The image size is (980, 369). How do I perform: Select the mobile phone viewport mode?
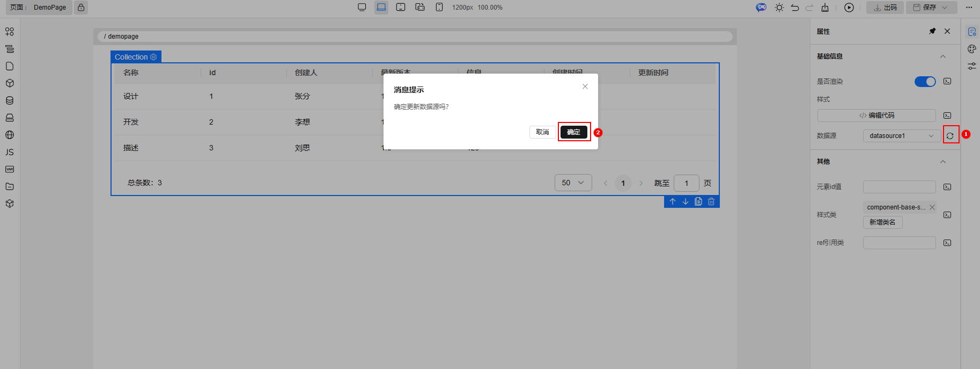pos(439,8)
